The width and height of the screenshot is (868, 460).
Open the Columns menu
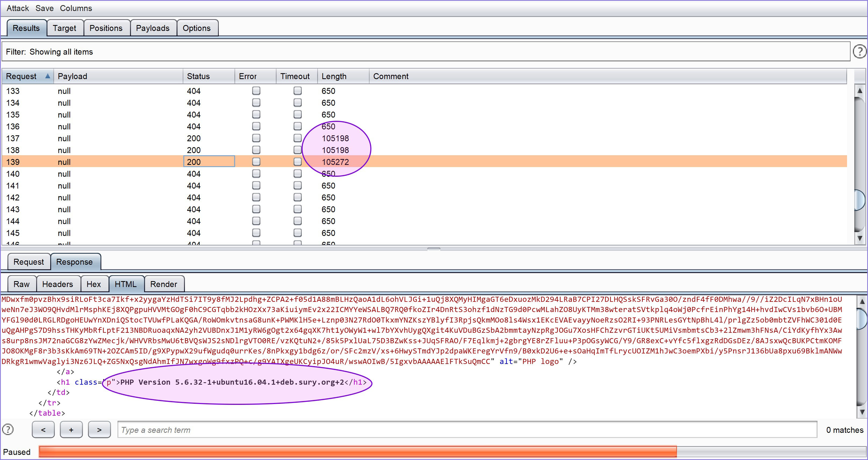tap(76, 8)
